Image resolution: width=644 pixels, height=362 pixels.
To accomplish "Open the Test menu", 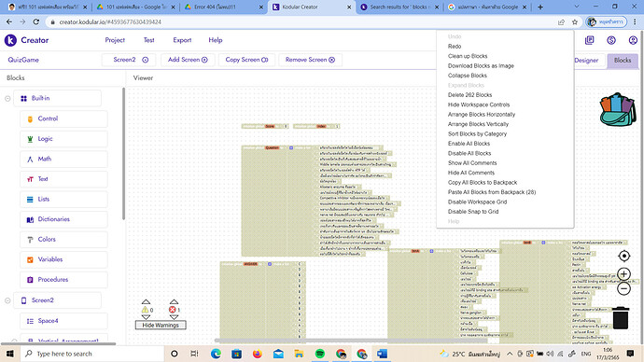I will [x=148, y=40].
